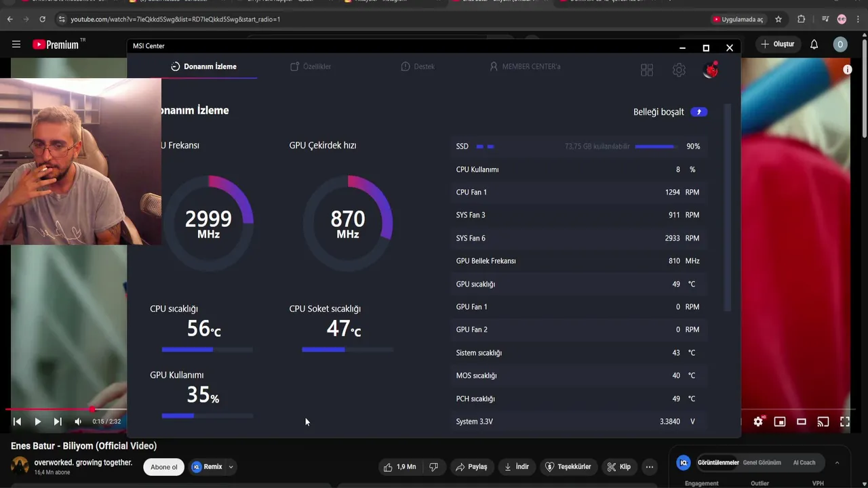Open the MSI Center grid view icon
This screenshot has height=488, width=868.
coord(647,70)
